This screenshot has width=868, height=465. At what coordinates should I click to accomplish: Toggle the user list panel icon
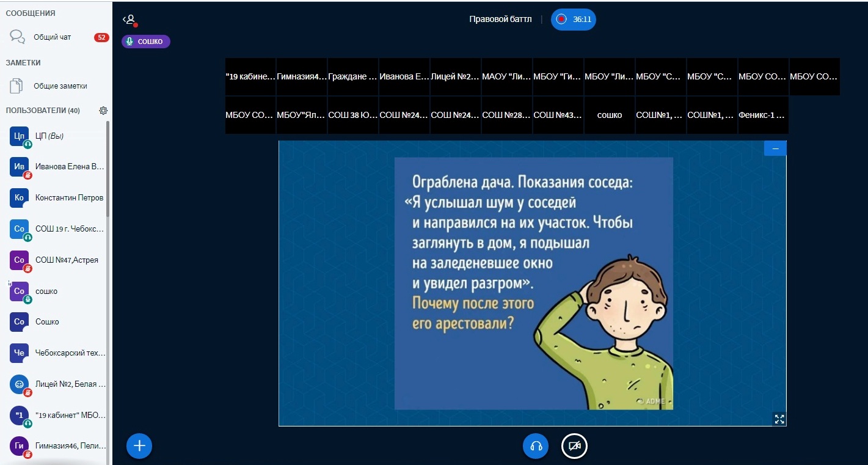pyautogui.click(x=129, y=20)
